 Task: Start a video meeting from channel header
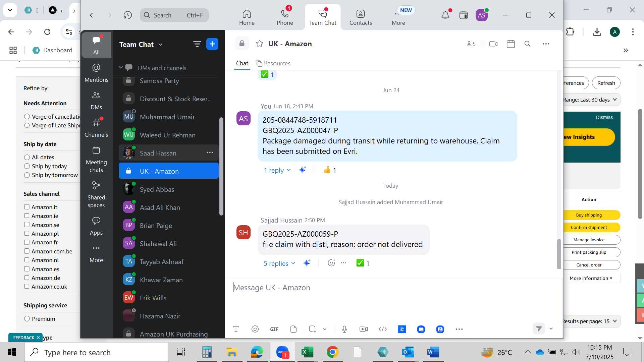click(x=493, y=44)
